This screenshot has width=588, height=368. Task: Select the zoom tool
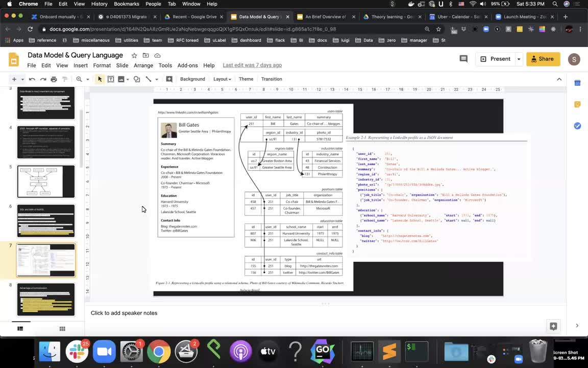coord(79,79)
